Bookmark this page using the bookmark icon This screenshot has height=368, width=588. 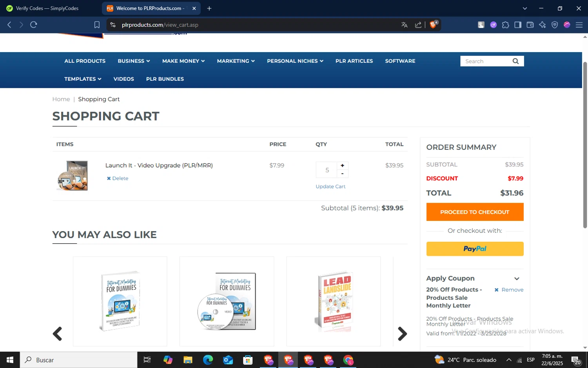[97, 25]
